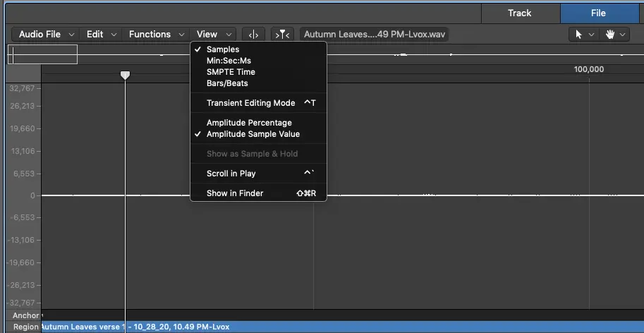Open the Functions dropdown menu

tap(156, 34)
